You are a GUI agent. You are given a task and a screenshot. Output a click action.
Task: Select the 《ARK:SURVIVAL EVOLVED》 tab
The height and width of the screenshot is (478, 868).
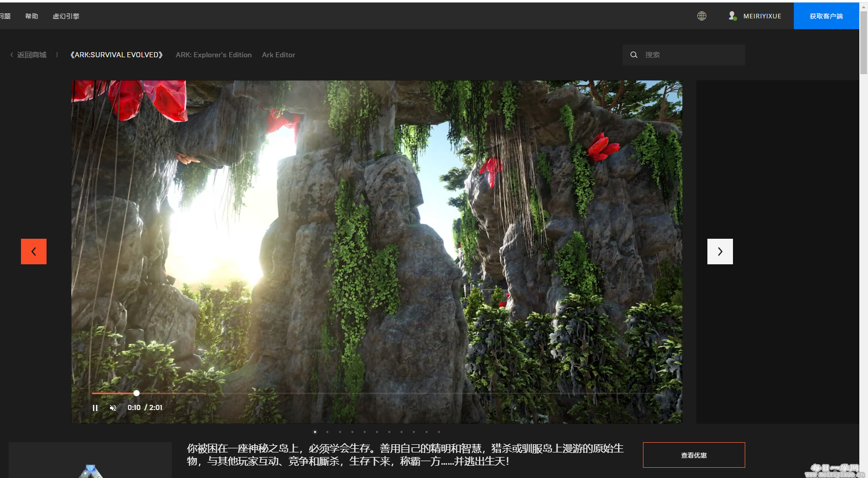click(117, 55)
